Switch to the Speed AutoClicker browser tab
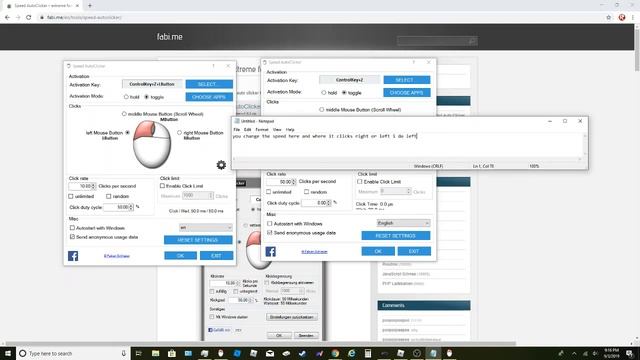The width and height of the screenshot is (640, 360). coord(42,6)
